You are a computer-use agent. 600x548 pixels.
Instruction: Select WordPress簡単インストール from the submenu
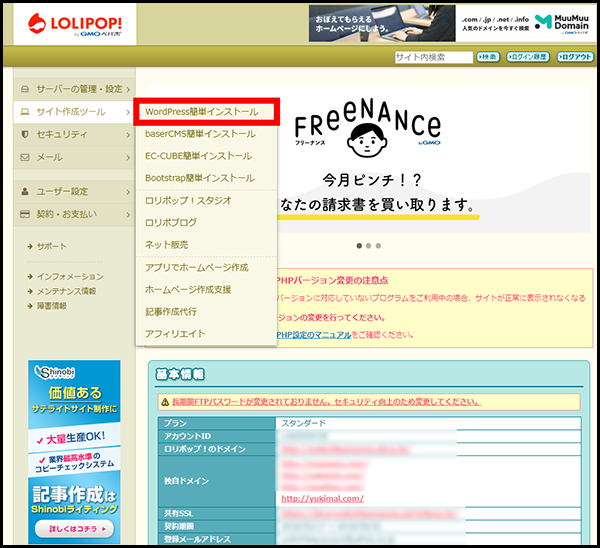(x=206, y=111)
